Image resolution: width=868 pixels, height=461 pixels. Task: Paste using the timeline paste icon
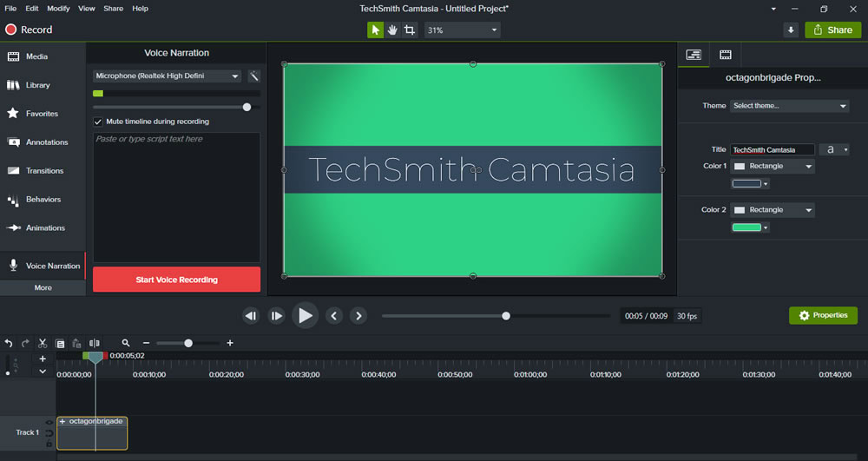[x=77, y=343]
